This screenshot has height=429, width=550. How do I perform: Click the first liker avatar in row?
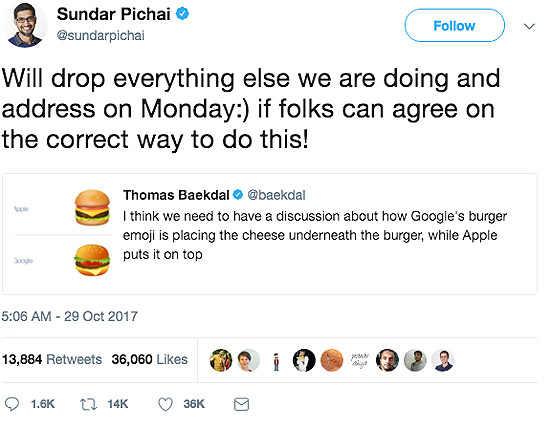point(221,360)
